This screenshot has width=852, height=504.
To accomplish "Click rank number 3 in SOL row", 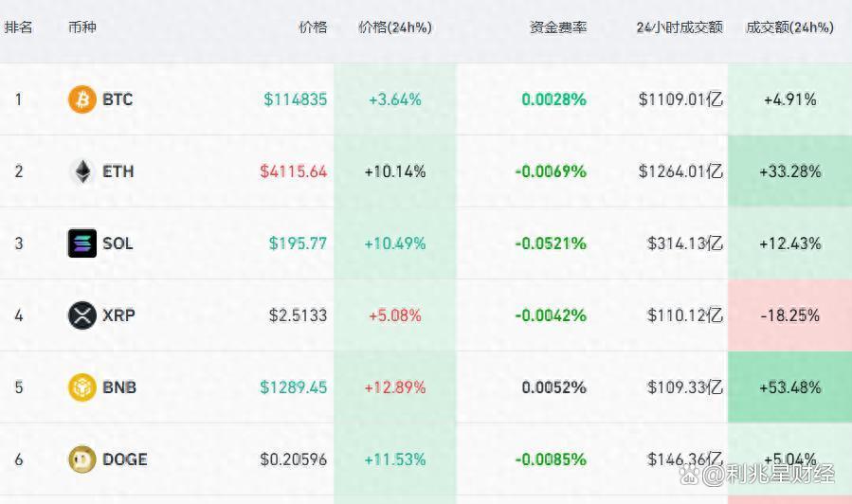I will 18,243.
